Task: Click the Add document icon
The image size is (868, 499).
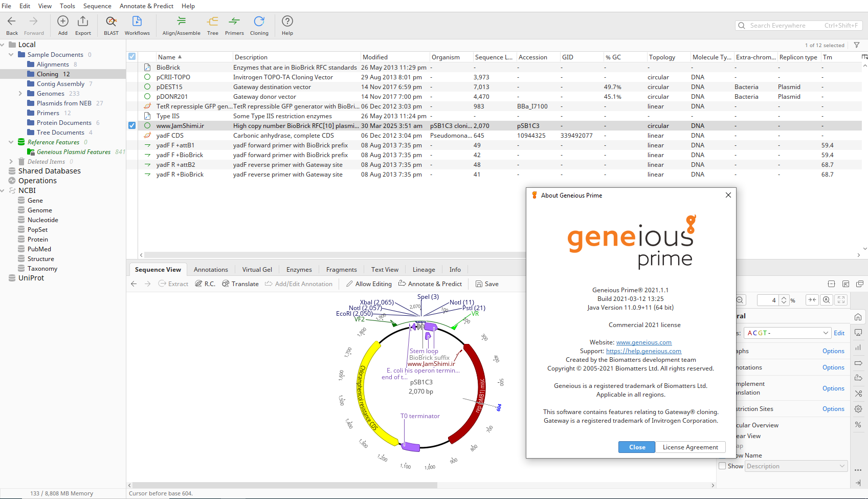Action: pyautogui.click(x=63, y=25)
